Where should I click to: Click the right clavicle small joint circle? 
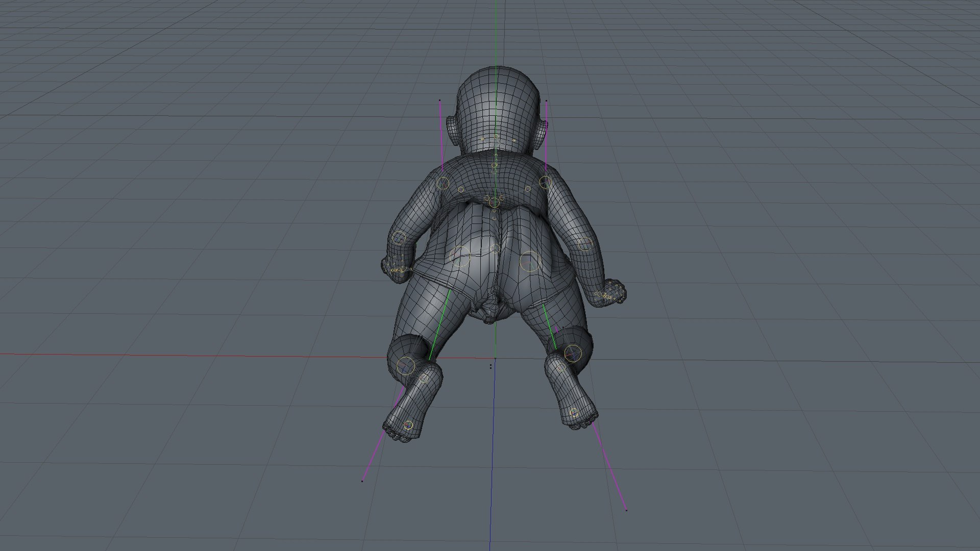coord(528,189)
